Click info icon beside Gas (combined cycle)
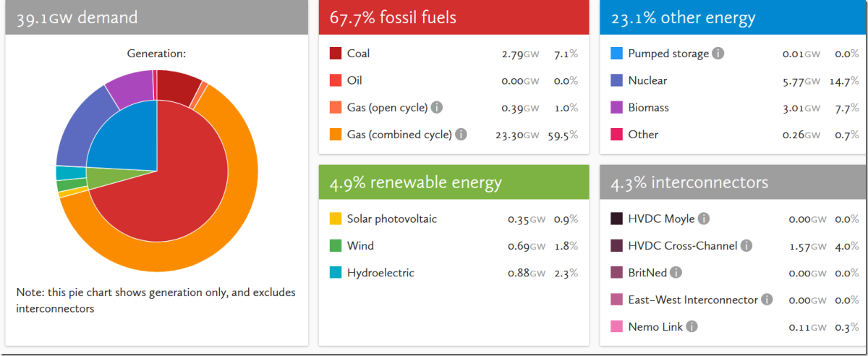 point(461,134)
